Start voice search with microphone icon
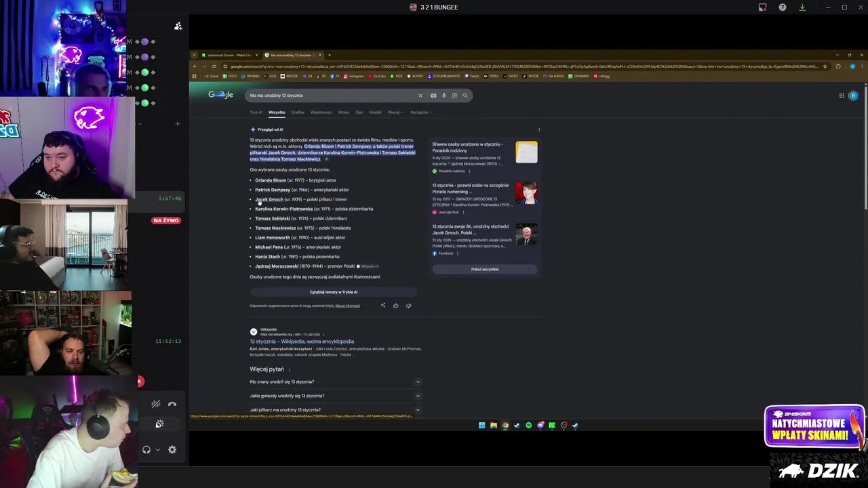 (x=444, y=96)
